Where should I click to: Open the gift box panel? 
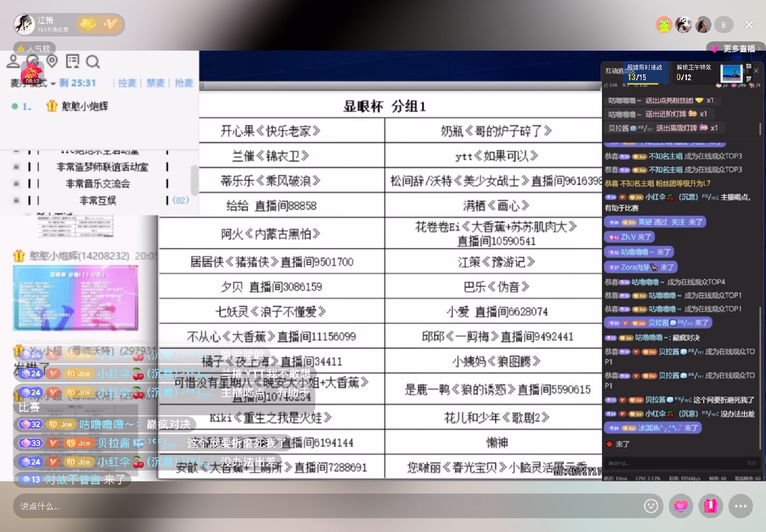[710, 506]
